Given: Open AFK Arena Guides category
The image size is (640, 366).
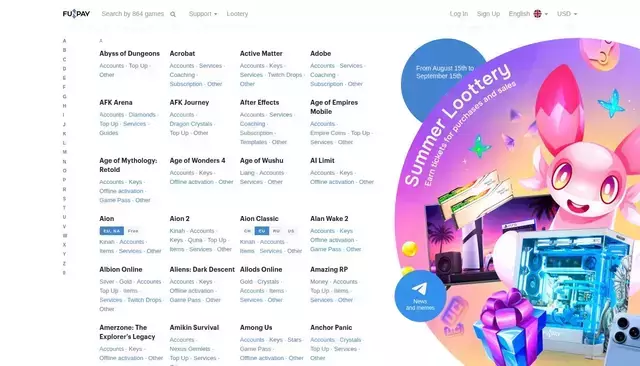Looking at the screenshot, I should [109, 133].
